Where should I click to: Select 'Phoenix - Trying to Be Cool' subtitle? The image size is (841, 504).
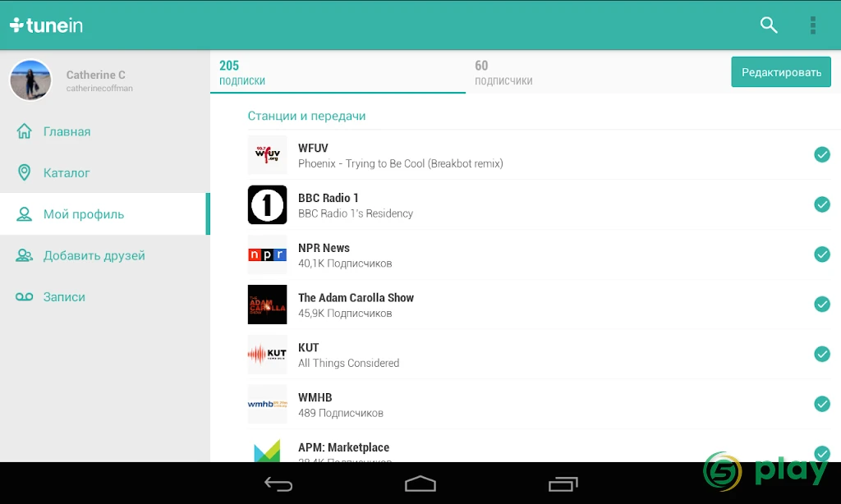click(401, 163)
